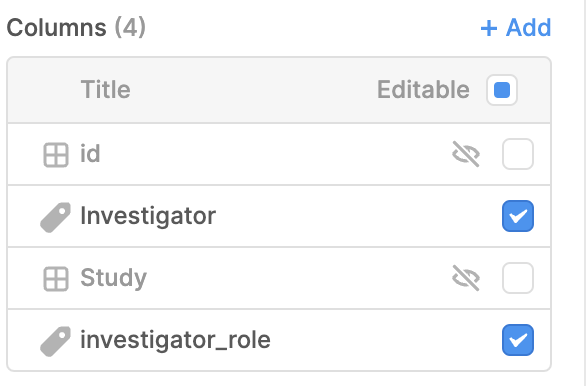
Task: Click the plus icon next to Add
Action: tap(488, 28)
